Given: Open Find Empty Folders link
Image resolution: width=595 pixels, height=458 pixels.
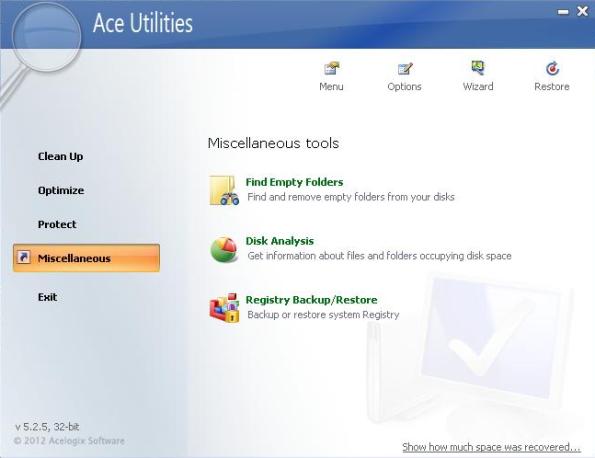Looking at the screenshot, I should (294, 182).
